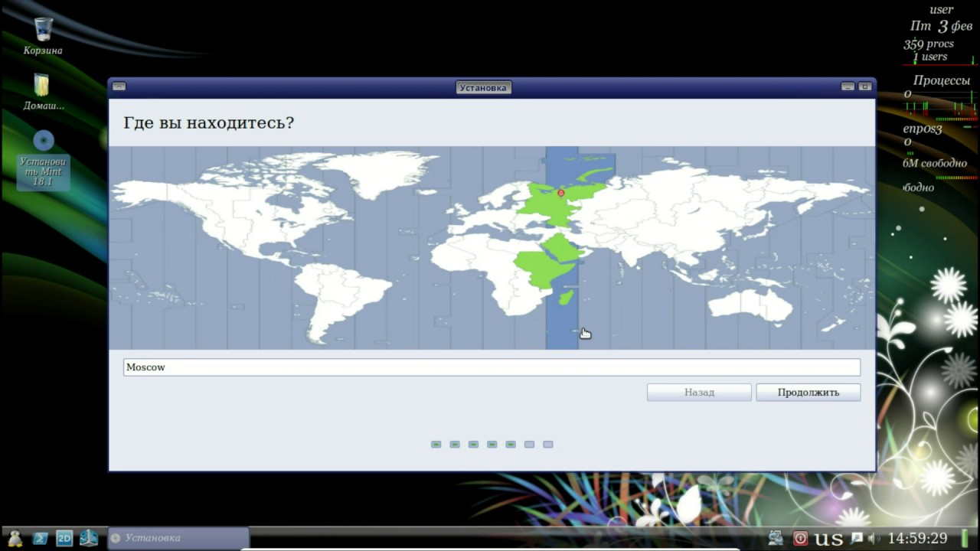The width and height of the screenshot is (980, 551).
Task: Focus the Moscow location text field
Action: pos(492,367)
